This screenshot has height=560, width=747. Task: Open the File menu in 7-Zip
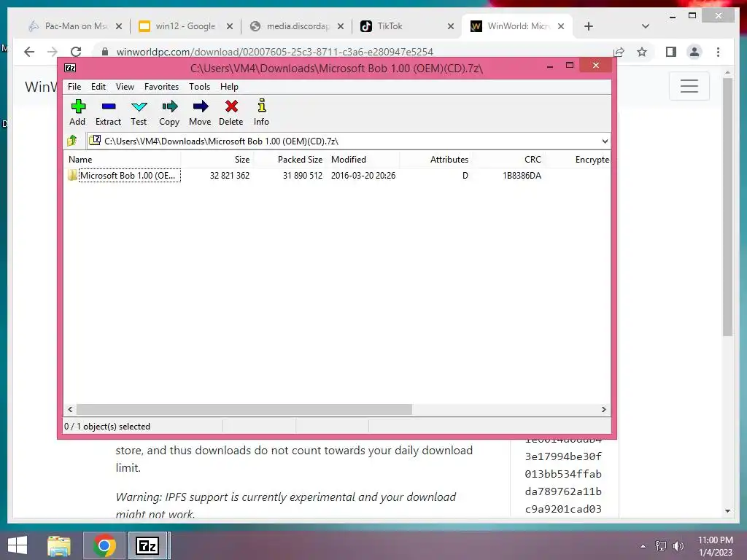coord(74,87)
